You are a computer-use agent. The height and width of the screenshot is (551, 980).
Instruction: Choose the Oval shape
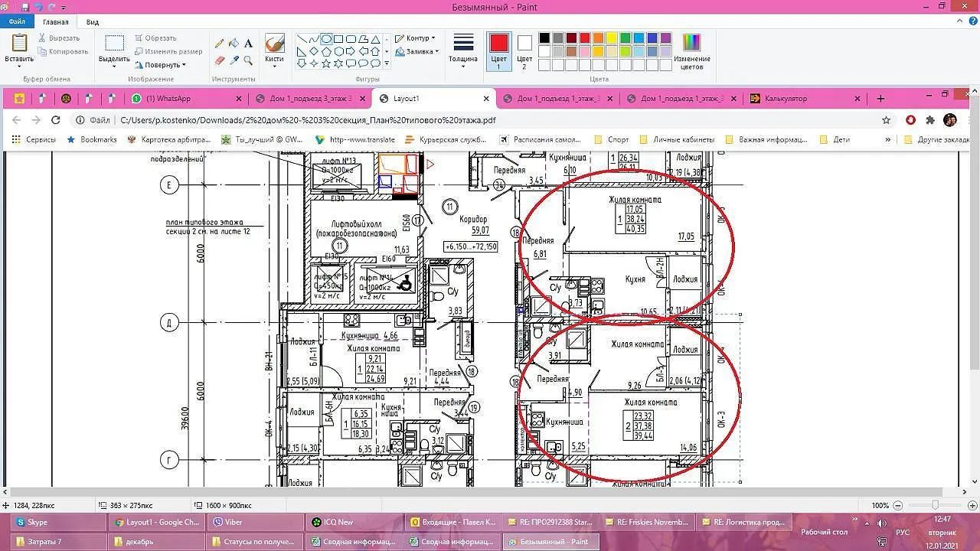point(326,39)
